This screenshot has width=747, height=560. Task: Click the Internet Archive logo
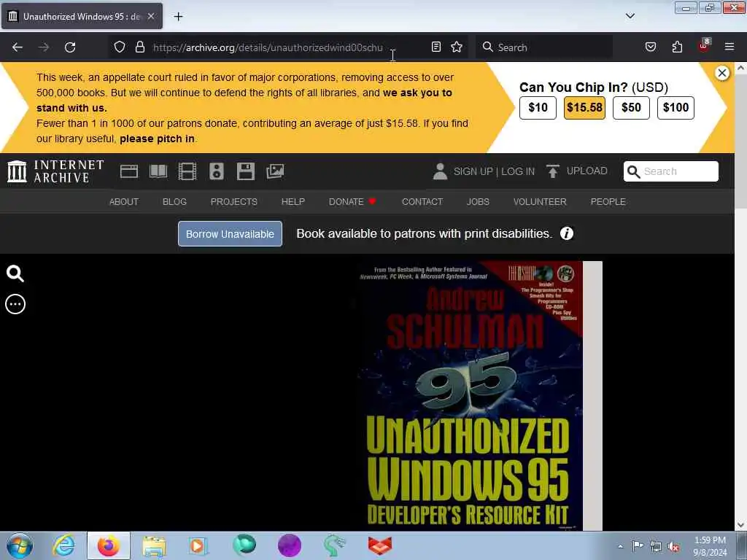55,171
